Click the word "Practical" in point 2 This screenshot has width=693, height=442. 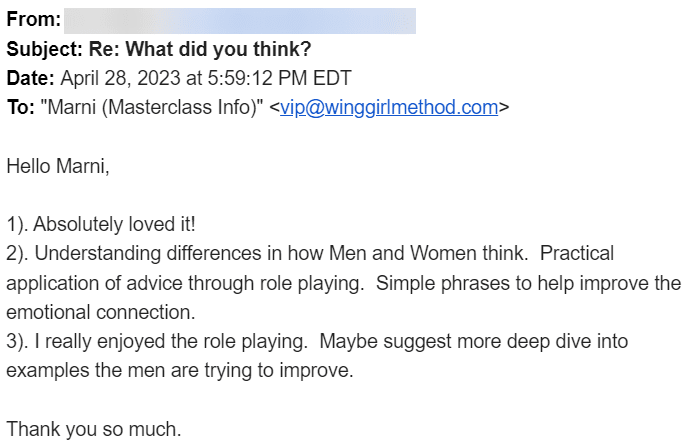click(x=577, y=253)
